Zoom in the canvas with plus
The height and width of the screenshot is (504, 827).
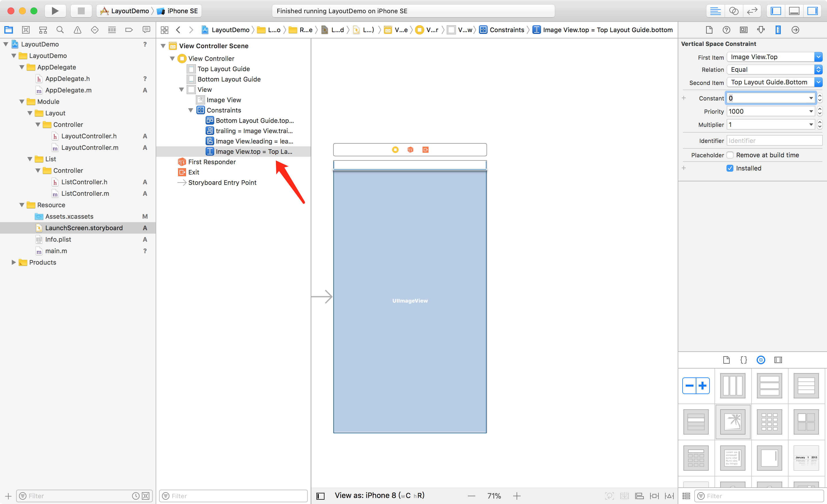pos(517,496)
